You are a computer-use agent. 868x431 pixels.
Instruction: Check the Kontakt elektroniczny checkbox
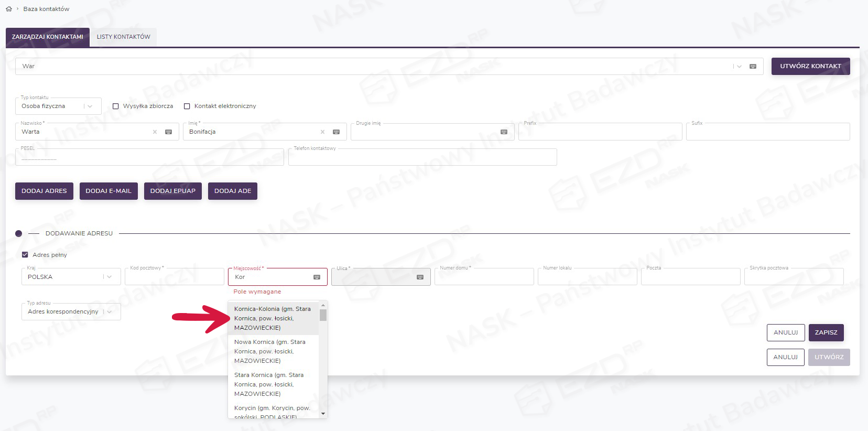coord(187,106)
